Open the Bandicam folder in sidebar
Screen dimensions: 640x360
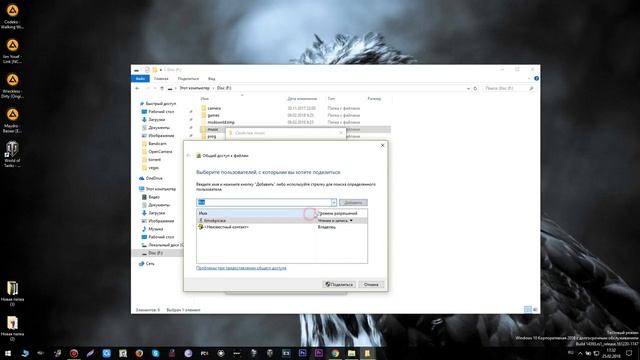click(157, 144)
